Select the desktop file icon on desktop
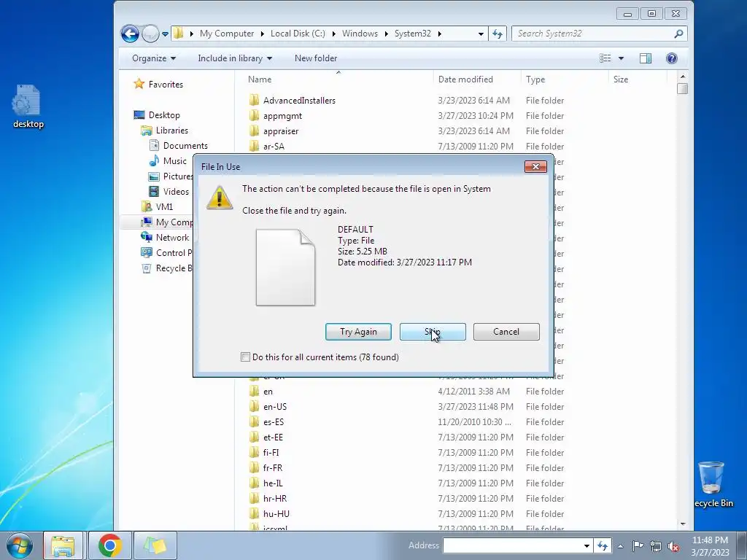The width and height of the screenshot is (747, 560). [x=28, y=106]
